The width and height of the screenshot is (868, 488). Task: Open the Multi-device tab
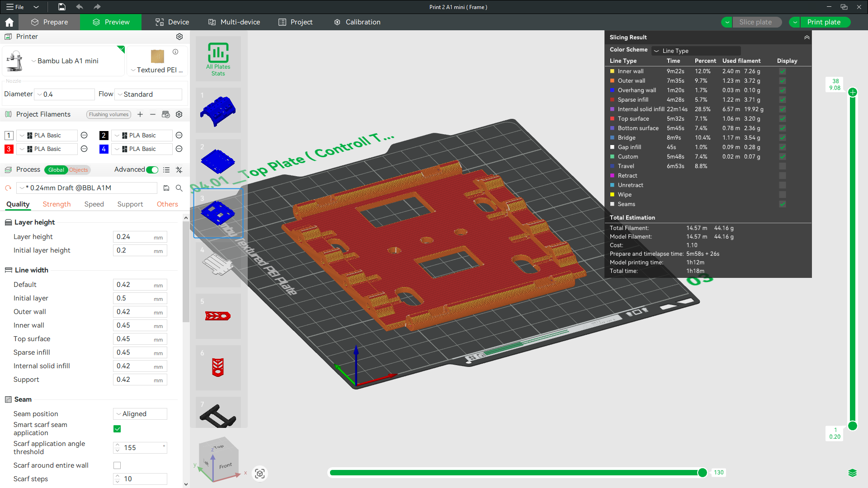pos(234,22)
